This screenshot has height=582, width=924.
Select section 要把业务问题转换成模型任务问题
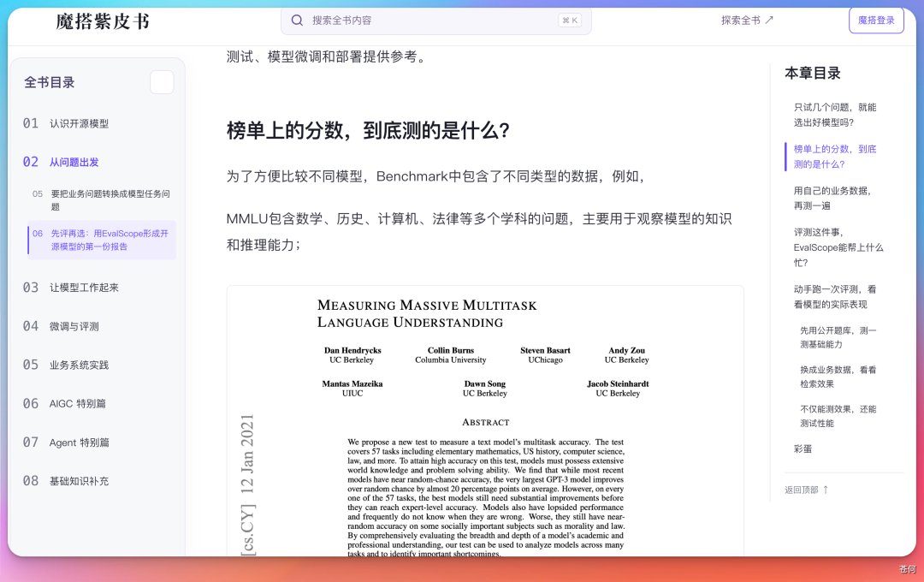101,200
